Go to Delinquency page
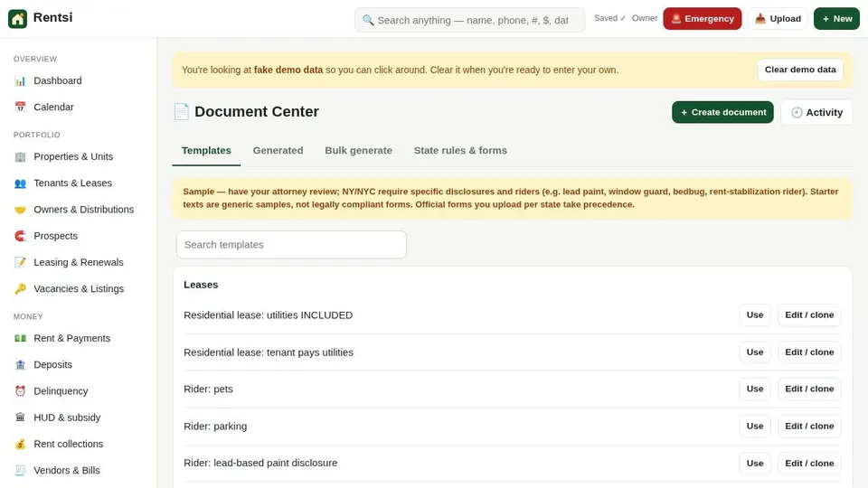This screenshot has width=868, height=488. pyautogui.click(x=78, y=391)
